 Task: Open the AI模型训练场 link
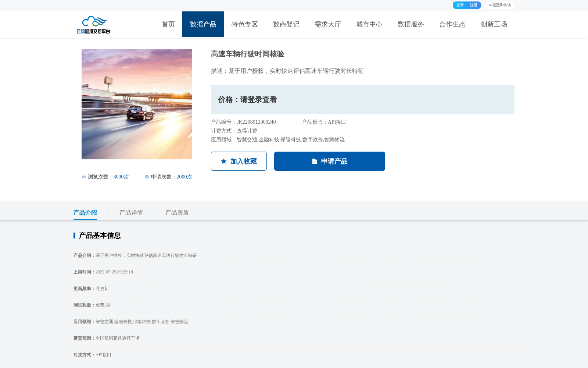pos(499,5)
